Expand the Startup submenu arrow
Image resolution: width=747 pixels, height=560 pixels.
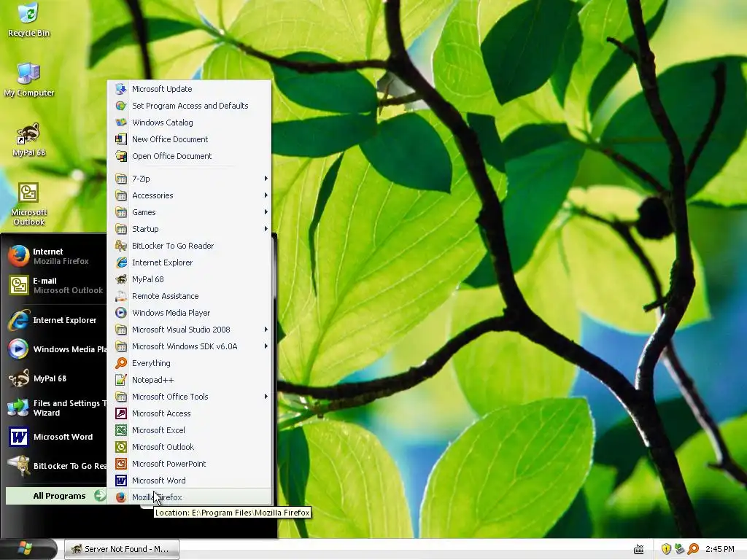click(x=266, y=228)
